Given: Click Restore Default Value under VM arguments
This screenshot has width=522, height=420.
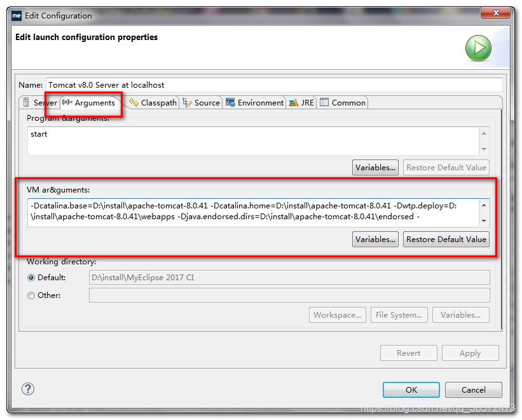Looking at the screenshot, I should point(446,240).
